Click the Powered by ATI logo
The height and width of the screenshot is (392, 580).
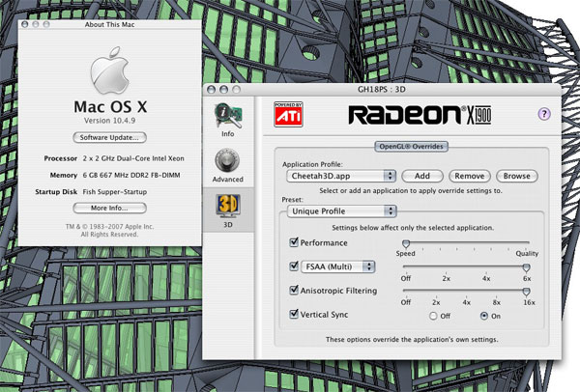[288, 115]
